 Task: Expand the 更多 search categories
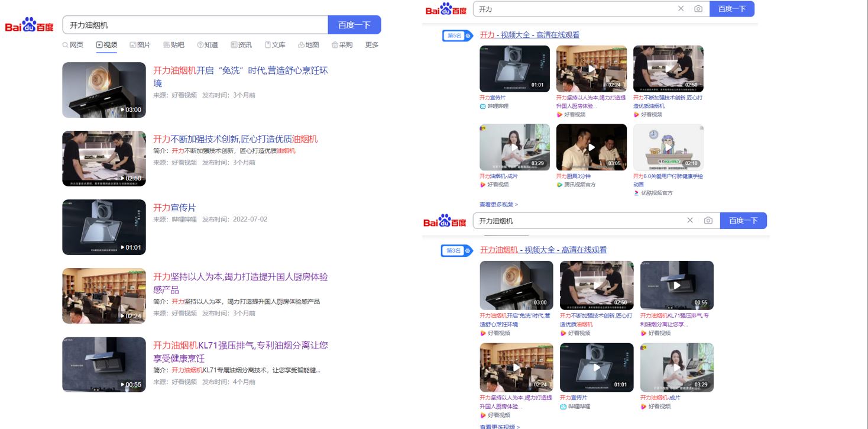371,45
